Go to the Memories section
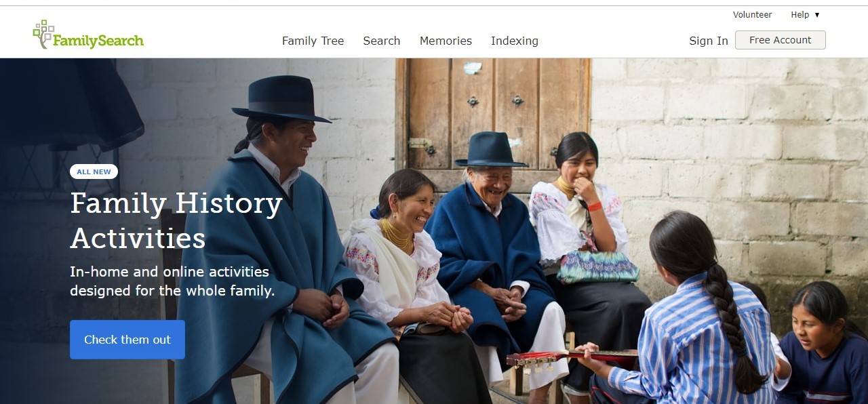 (x=446, y=41)
